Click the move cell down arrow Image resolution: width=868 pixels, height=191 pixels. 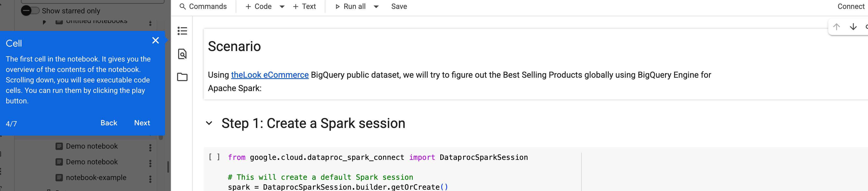tap(853, 27)
